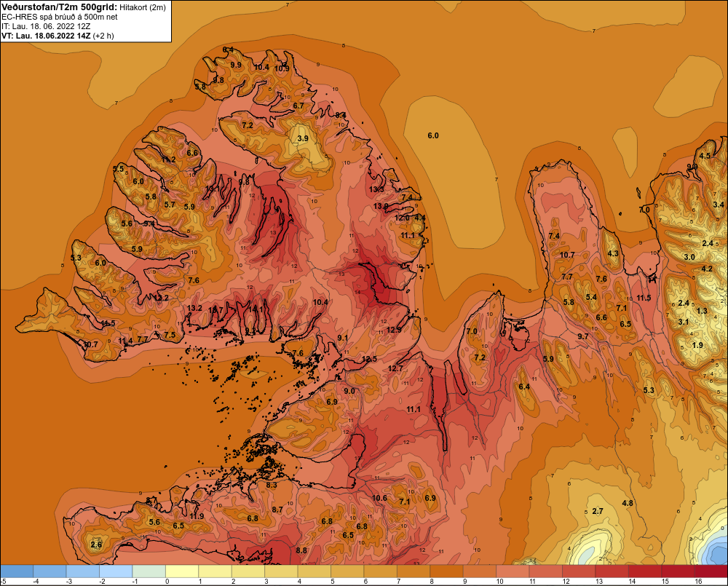Screen dimensions: 728x586
Task: Select the legend swatch between 8 and 9
Action: pos(447,571)
